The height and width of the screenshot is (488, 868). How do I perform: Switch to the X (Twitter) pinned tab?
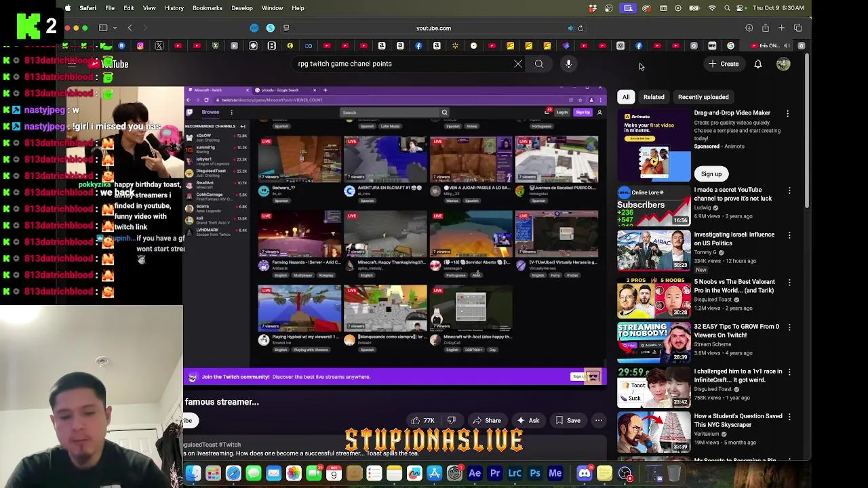(x=159, y=46)
